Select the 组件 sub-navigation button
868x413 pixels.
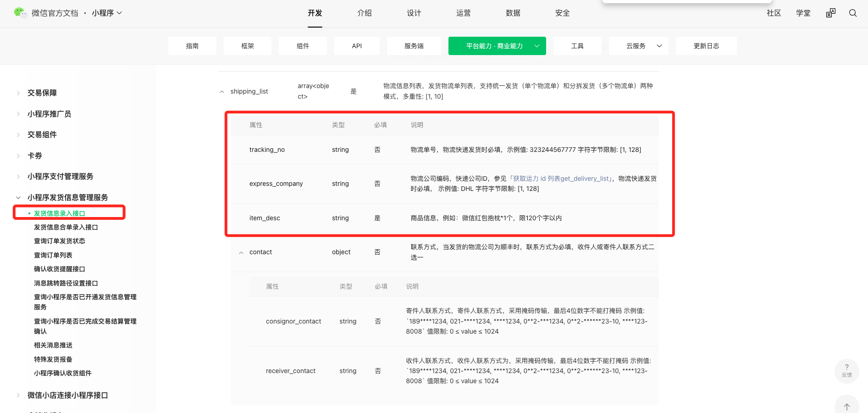click(x=303, y=46)
